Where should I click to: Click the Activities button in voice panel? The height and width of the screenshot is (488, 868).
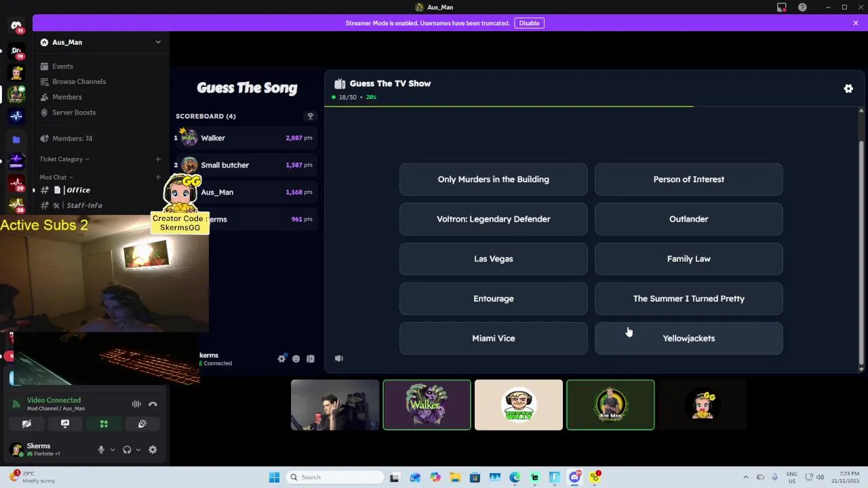[x=104, y=424]
